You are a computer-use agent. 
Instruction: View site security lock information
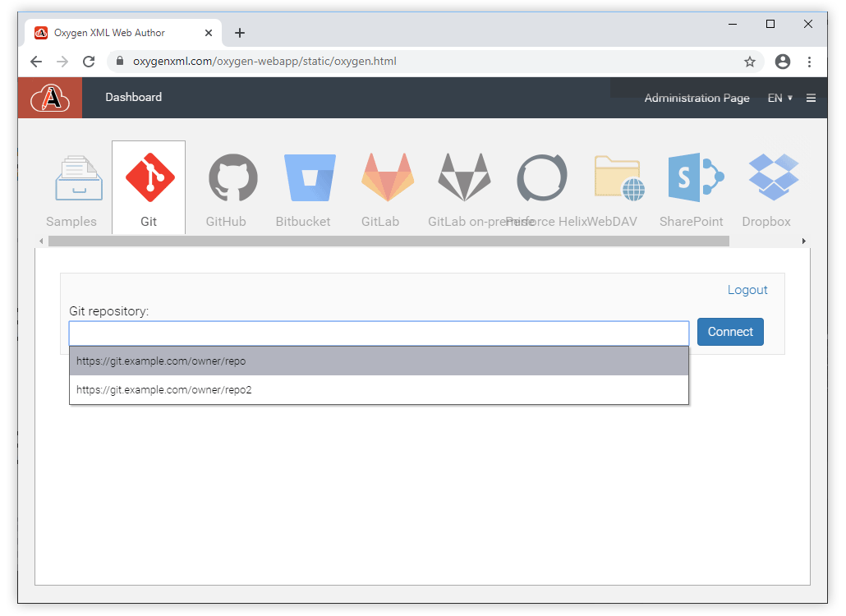click(x=120, y=61)
